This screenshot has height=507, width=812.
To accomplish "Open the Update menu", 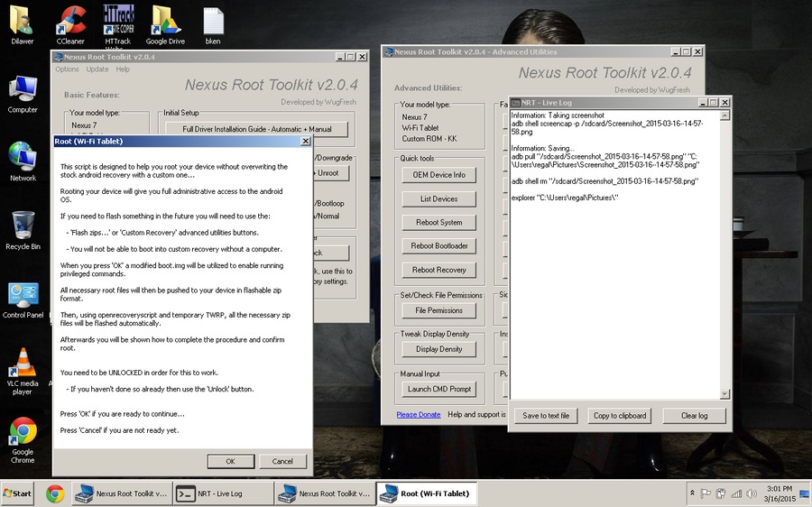I will (97, 69).
